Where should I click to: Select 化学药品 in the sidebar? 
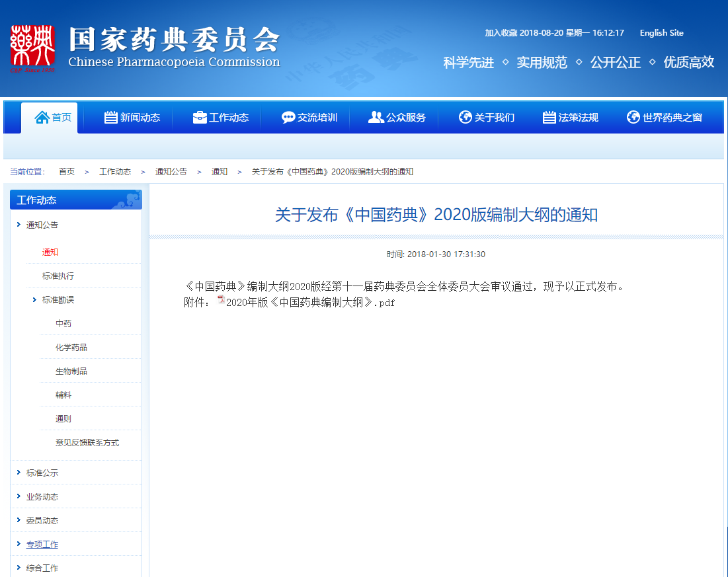pos(71,348)
